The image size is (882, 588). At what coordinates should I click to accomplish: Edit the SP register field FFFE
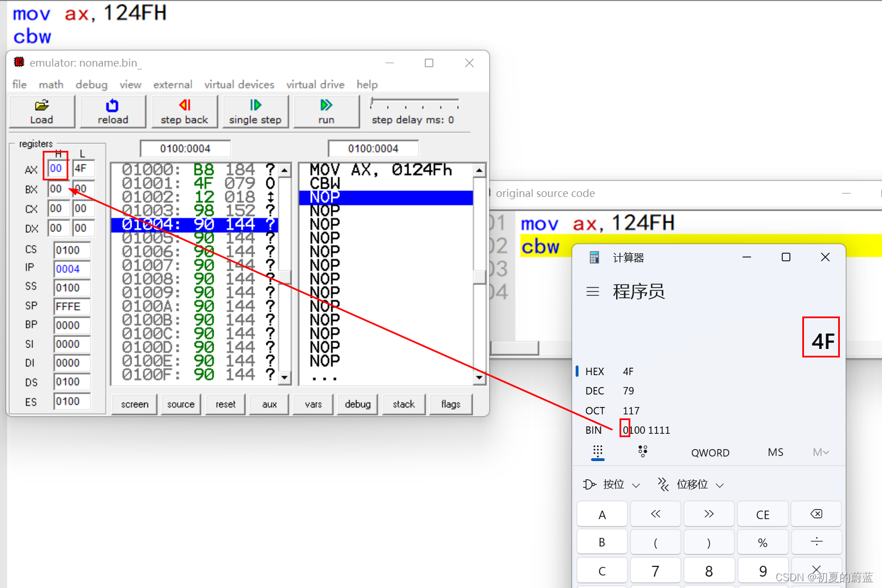[72, 306]
